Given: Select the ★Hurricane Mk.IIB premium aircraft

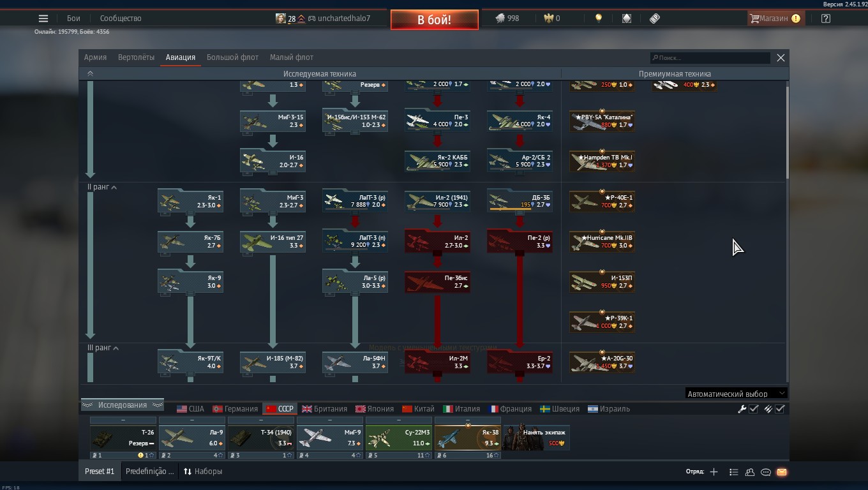Looking at the screenshot, I should 602,241.
